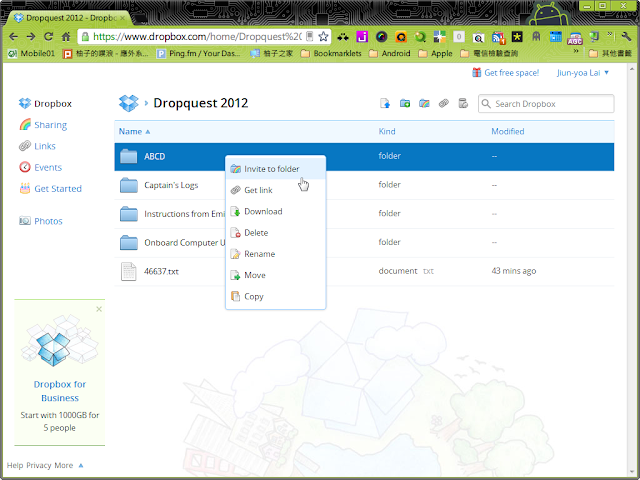This screenshot has width=640, height=480.
Task: Click the Get link chain icon in toolbar
Action: [444, 104]
